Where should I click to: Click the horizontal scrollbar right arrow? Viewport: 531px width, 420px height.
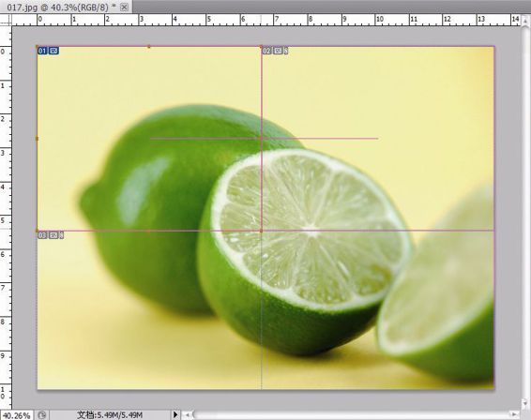click(x=514, y=414)
